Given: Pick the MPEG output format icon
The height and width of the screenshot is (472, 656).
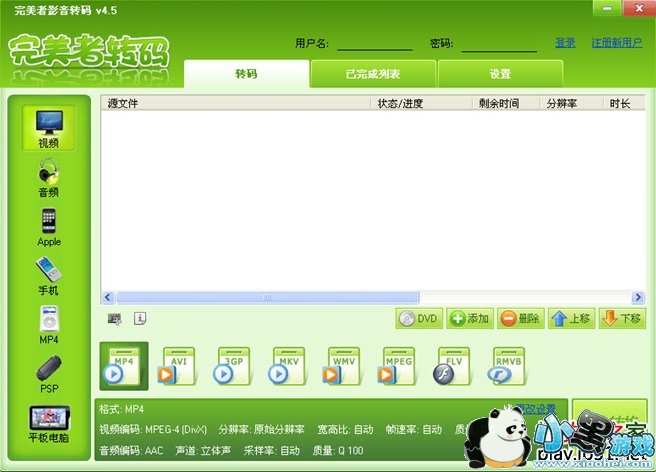Looking at the screenshot, I should tap(397, 366).
